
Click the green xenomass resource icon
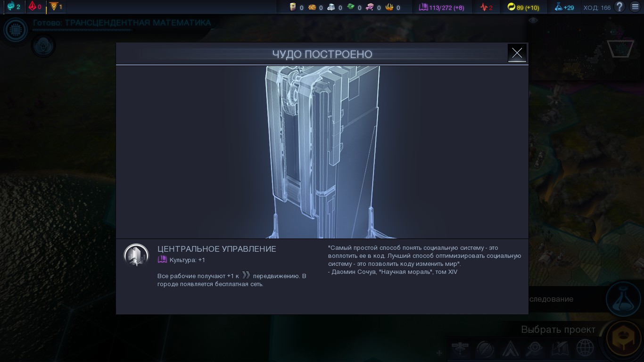click(x=350, y=7)
